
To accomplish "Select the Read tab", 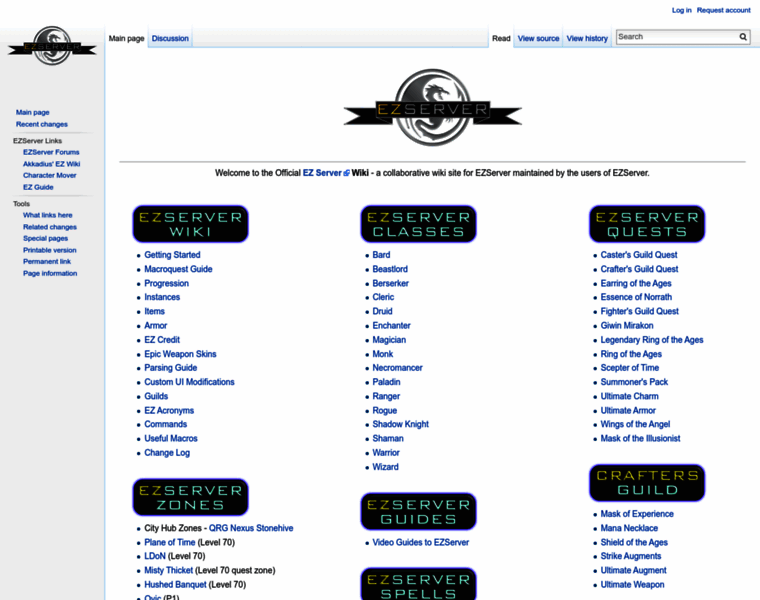I will 501,38.
